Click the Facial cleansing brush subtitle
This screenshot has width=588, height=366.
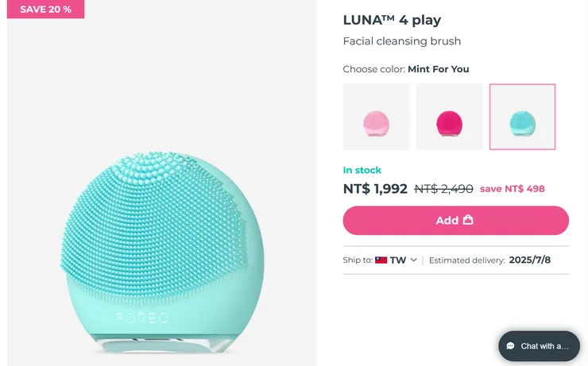tap(402, 41)
